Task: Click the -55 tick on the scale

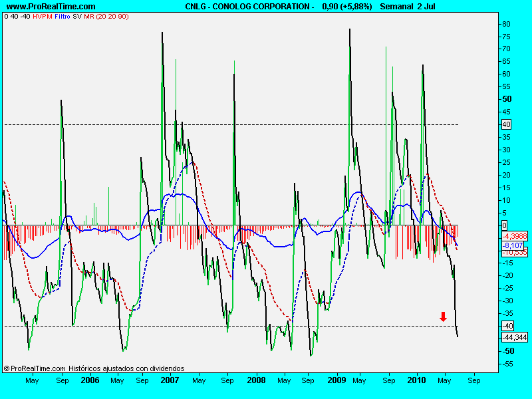Action: 507,364
